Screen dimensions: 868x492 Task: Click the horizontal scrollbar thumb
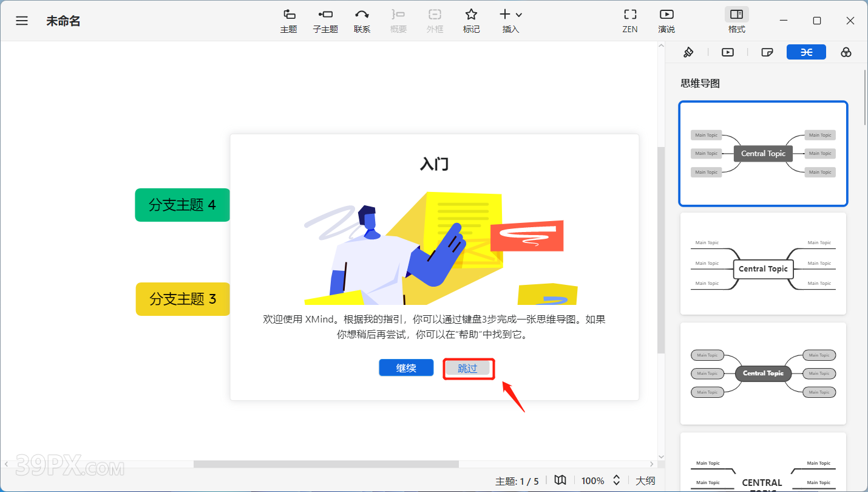click(x=326, y=464)
